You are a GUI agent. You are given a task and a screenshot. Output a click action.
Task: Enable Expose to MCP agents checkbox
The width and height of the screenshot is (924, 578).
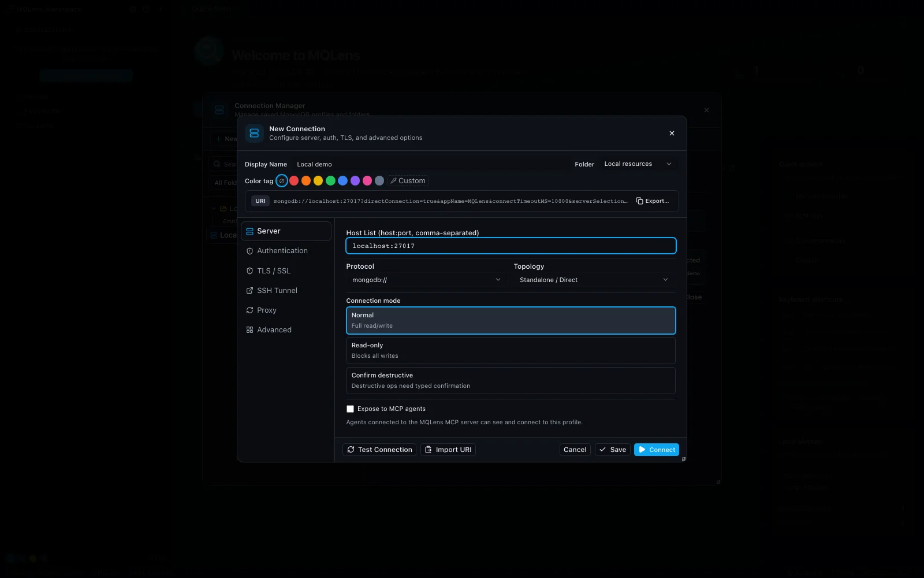(x=350, y=409)
